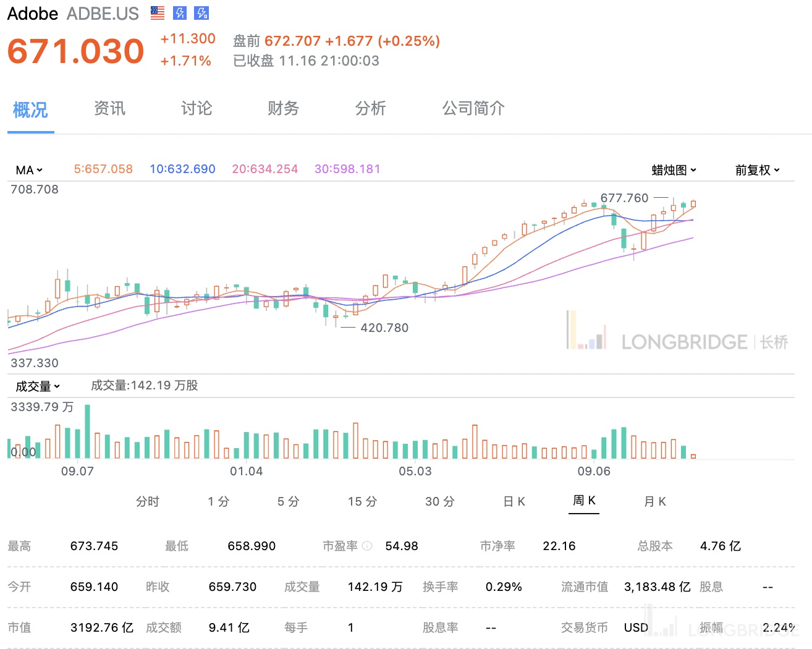The width and height of the screenshot is (812, 649).
Task: Click the 市净率 value 22.16
Action: tap(559, 546)
